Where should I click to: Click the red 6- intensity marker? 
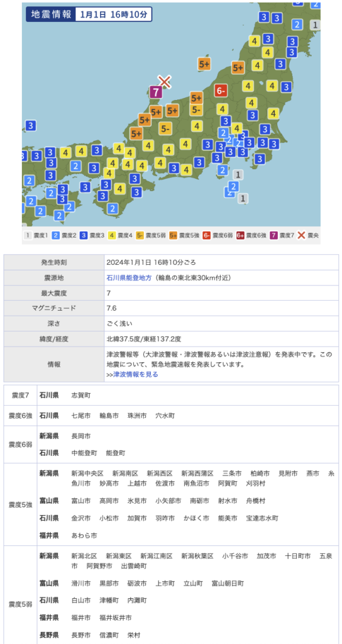click(x=221, y=91)
